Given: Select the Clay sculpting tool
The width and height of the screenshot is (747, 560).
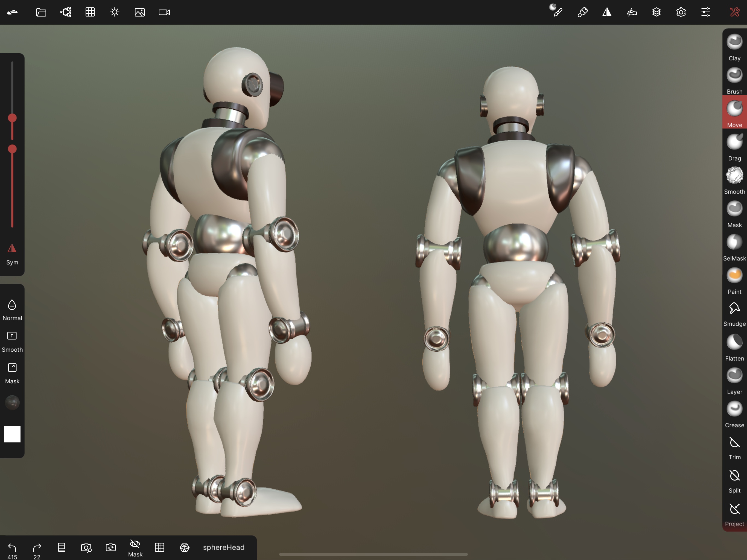Looking at the screenshot, I should pos(734,46).
